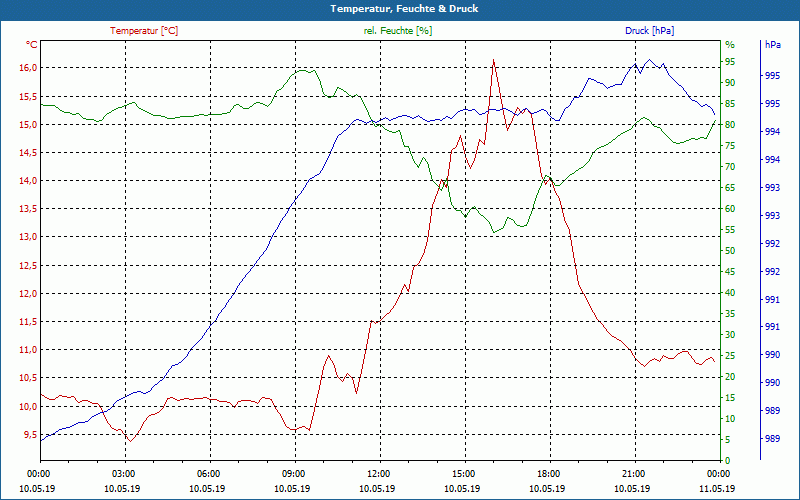Viewport: 800px width, 500px height.
Task: Click the red temperature peak above 16,0
Action: click(493, 60)
